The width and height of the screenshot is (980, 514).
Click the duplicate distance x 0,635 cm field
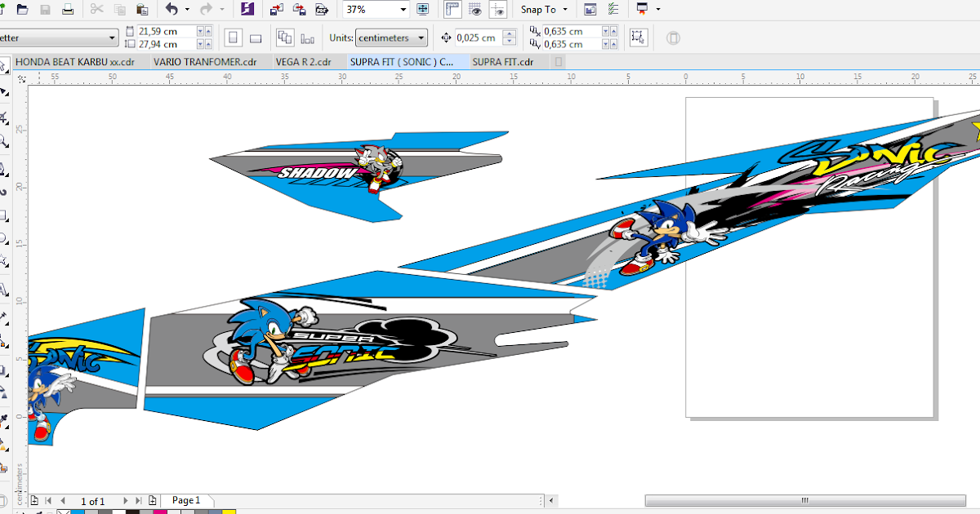click(571, 31)
